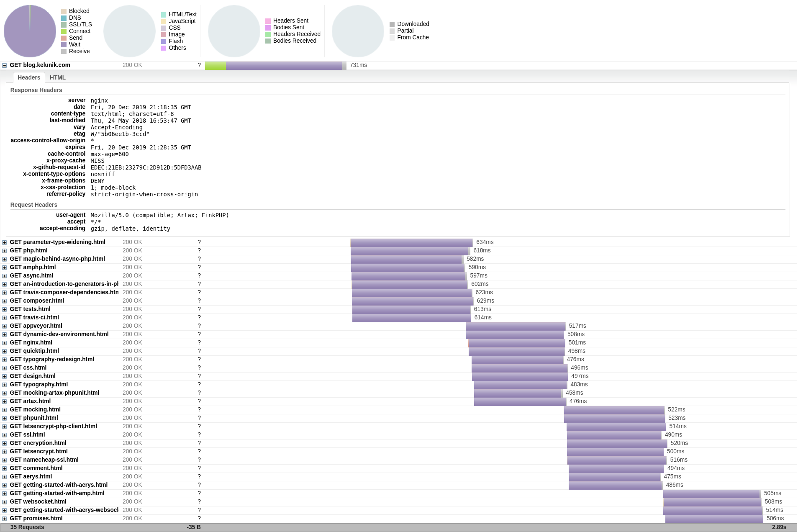Click the 731ms timeline bar for blog.kelunik.com
798x532 pixels.
coord(275,65)
